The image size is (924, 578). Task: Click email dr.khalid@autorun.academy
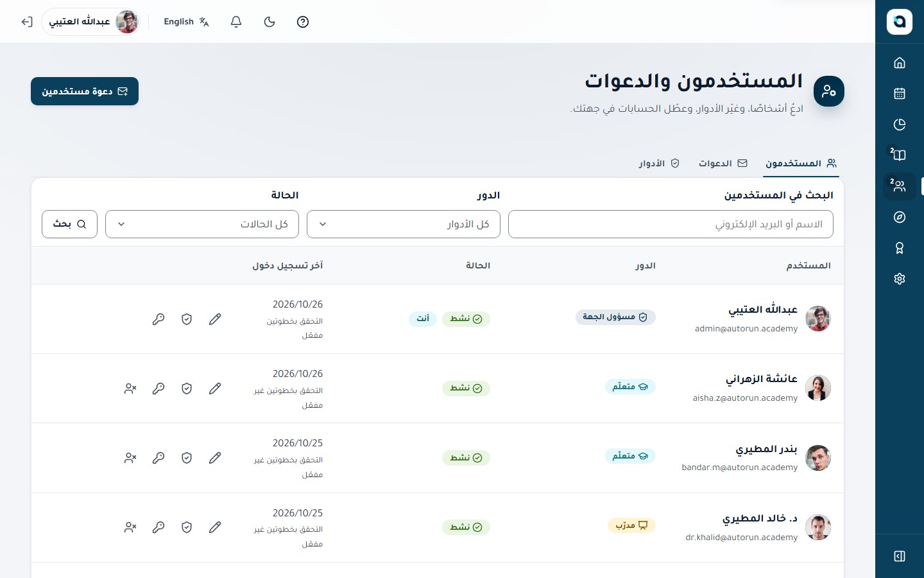[x=741, y=538]
